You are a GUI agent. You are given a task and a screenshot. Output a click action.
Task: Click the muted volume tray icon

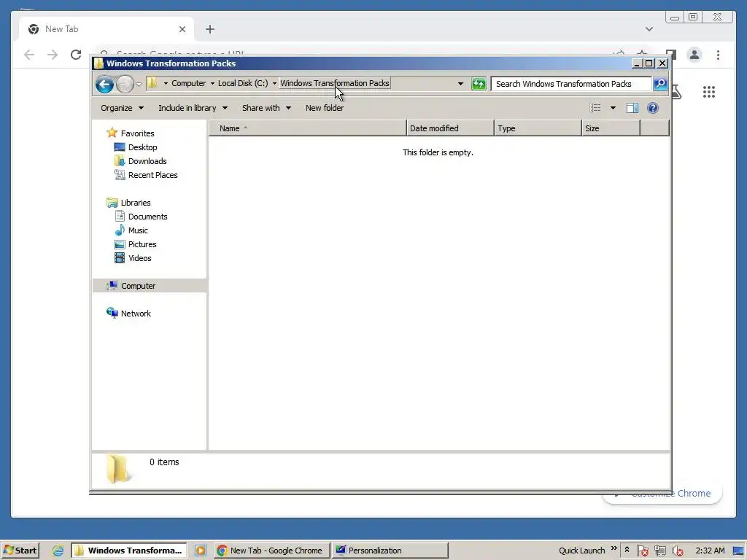[x=677, y=551]
